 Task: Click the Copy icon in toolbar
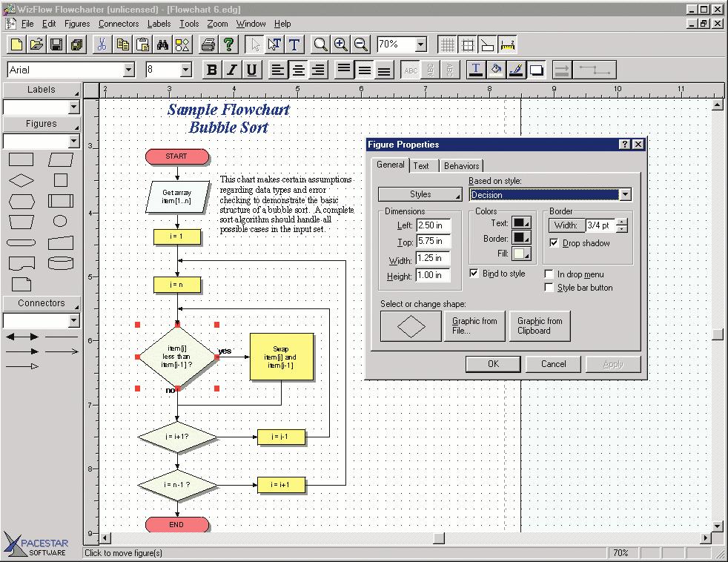tap(122, 44)
